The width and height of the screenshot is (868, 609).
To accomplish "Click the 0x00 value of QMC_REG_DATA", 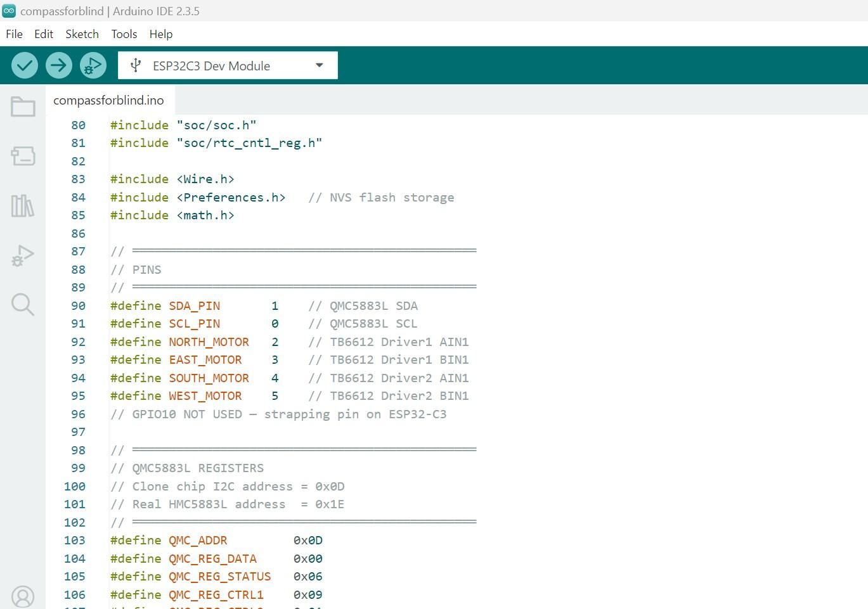I will (x=308, y=558).
